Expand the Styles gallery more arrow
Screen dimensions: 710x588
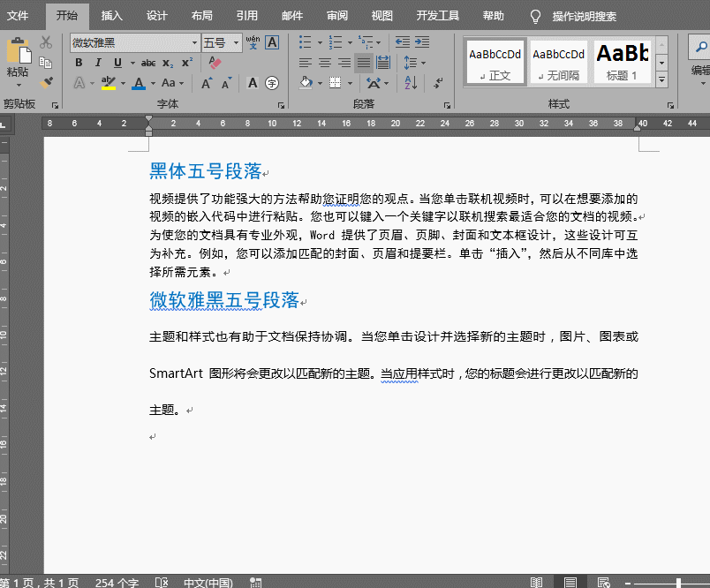661,79
